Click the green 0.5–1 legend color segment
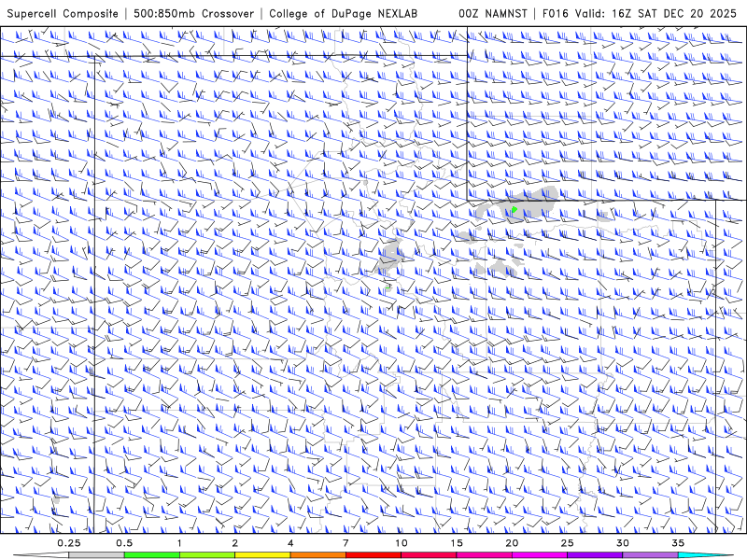 click(x=152, y=555)
